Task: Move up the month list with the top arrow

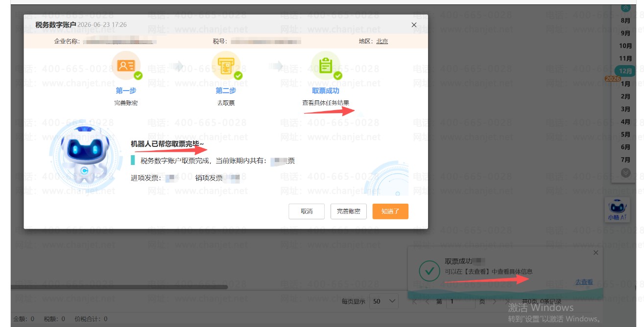Action: (625, 7)
